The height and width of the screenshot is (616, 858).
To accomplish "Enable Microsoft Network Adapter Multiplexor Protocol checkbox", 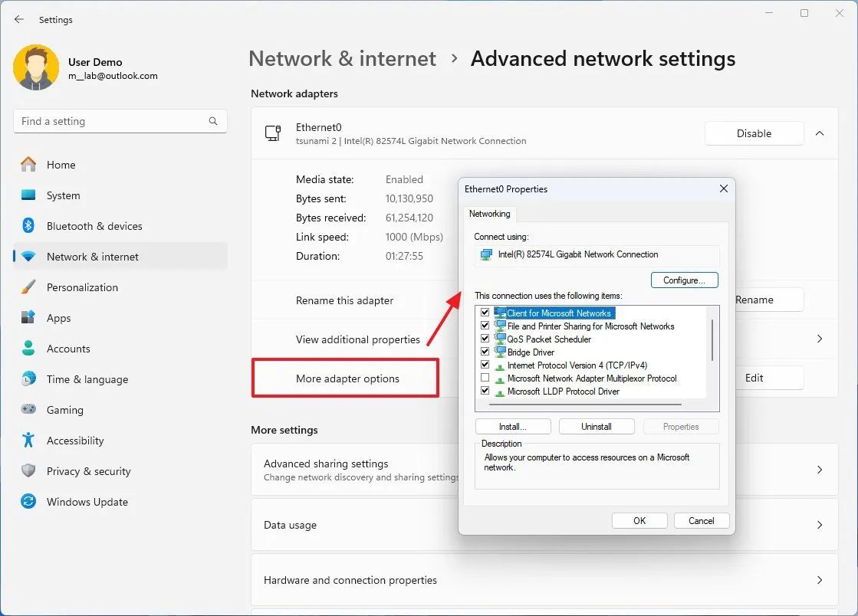I will (485, 378).
